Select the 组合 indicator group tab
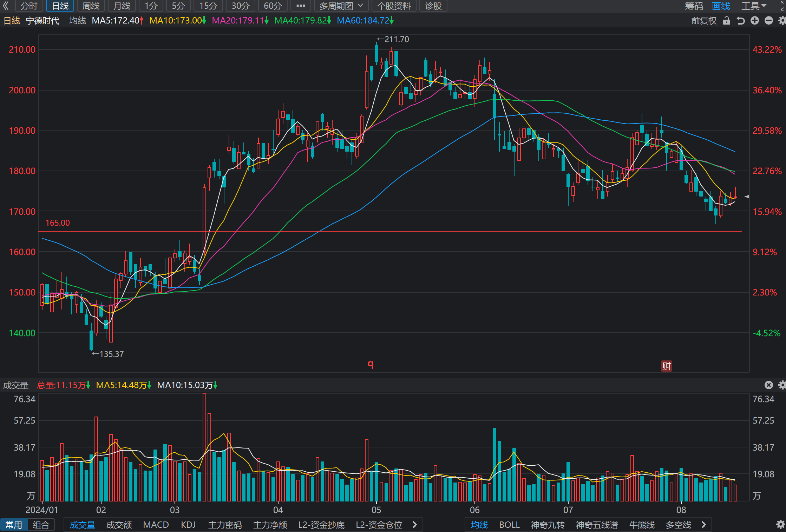Image resolution: width=786 pixels, height=532 pixels. coord(41,525)
